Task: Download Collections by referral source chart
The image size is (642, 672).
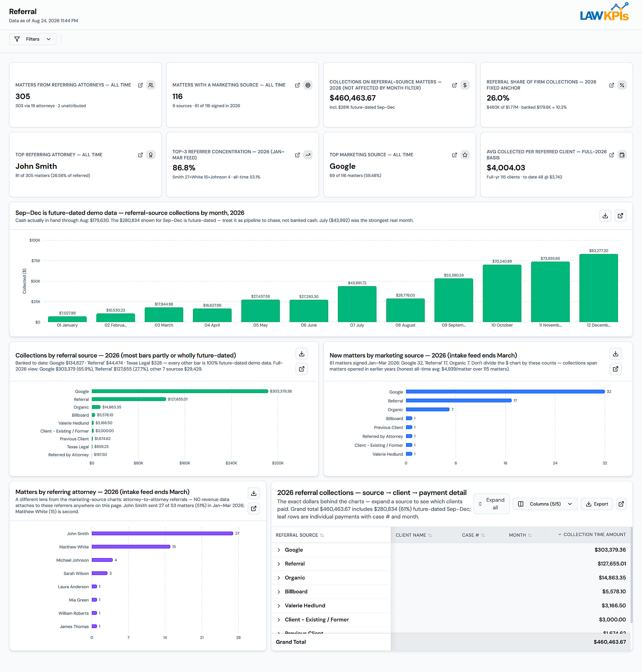Action: 302,354
